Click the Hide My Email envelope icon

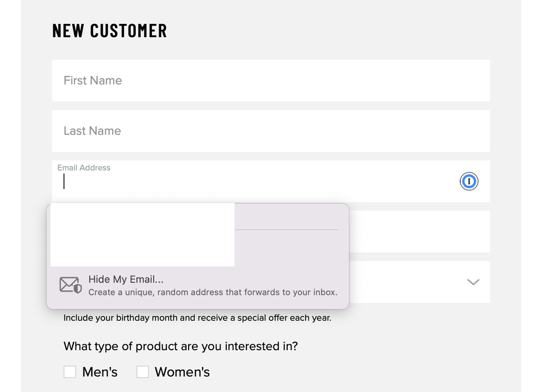(x=71, y=285)
